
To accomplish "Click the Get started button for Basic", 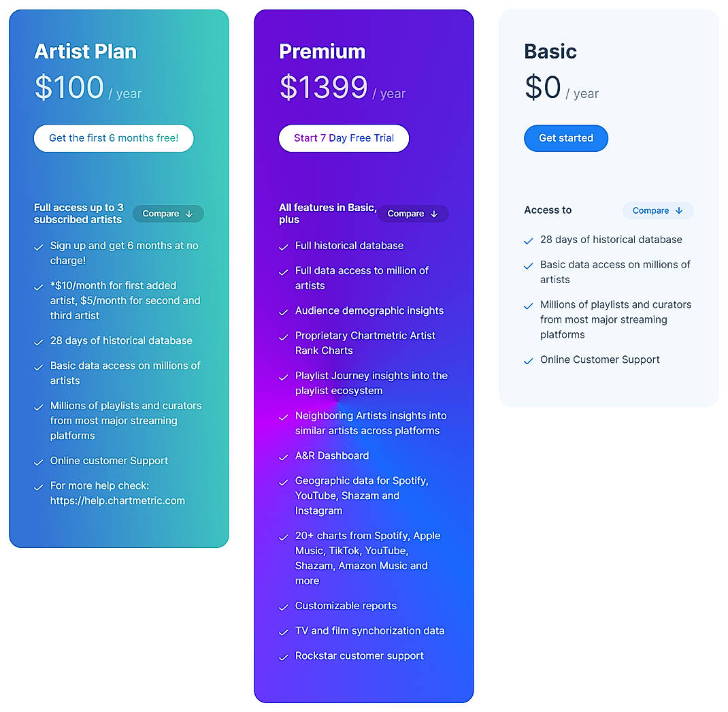I will [565, 138].
